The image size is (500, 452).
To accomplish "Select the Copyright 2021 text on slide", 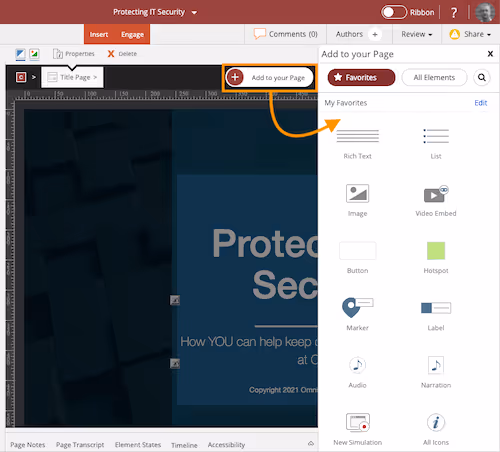I will tap(283, 390).
